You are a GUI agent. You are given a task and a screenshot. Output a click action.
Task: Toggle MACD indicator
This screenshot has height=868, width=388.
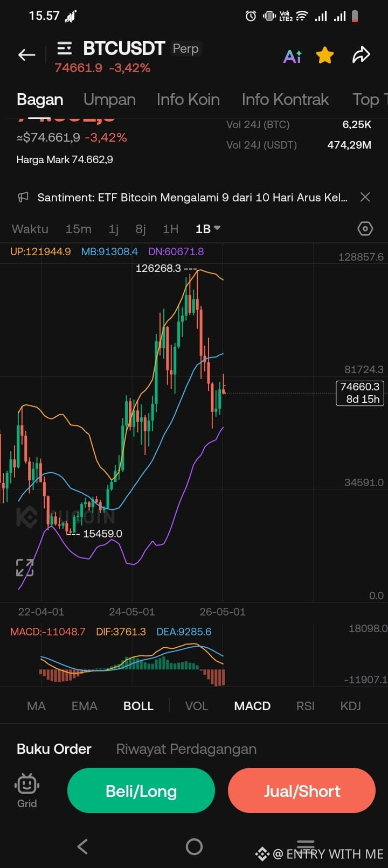(x=252, y=706)
